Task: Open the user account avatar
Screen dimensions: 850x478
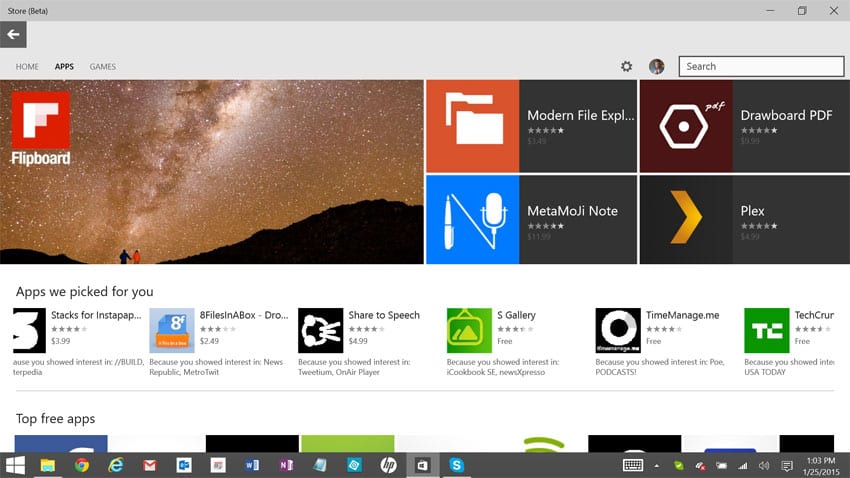Action: (x=656, y=66)
